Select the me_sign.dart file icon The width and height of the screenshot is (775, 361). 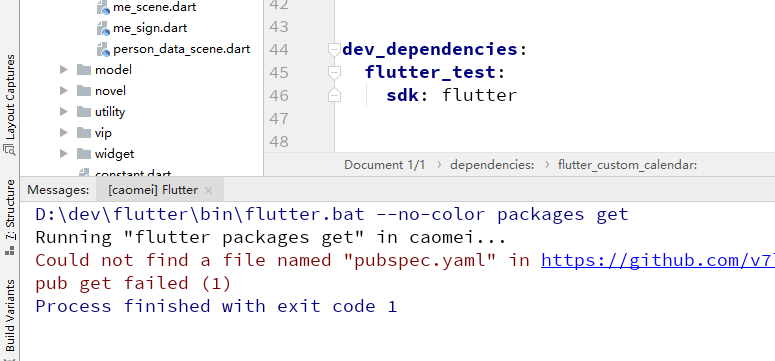click(x=103, y=28)
